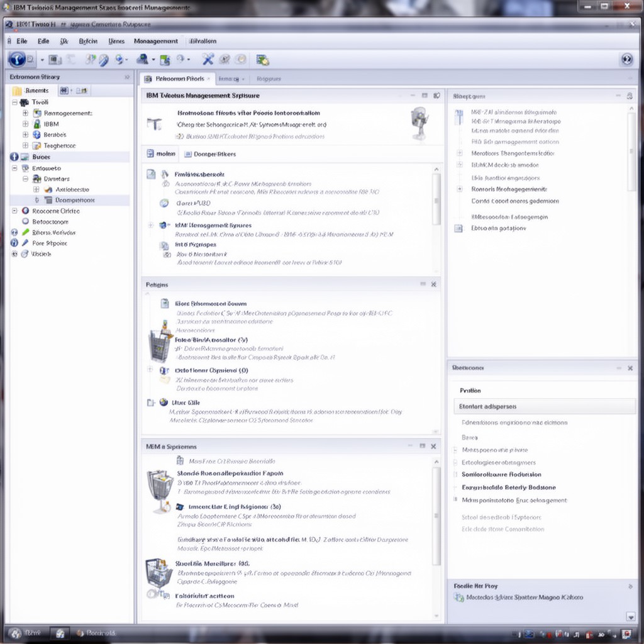
Task: Open the Kaldoriuiut Acitieon entry
Action: [x=204, y=596]
